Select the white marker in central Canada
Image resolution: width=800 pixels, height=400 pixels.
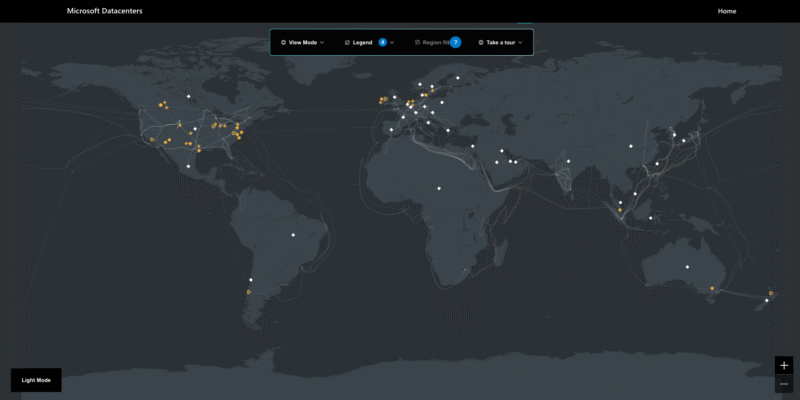tap(188, 96)
